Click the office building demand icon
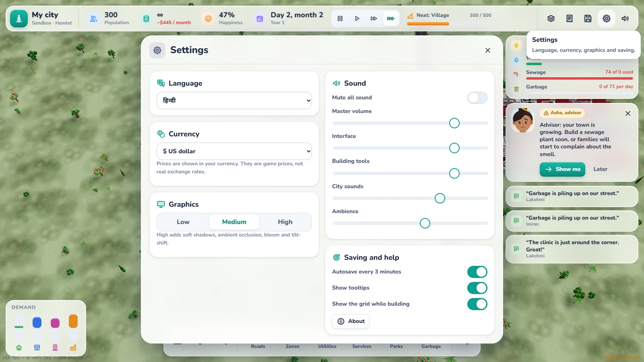This screenshot has height=362, width=644. click(55, 348)
